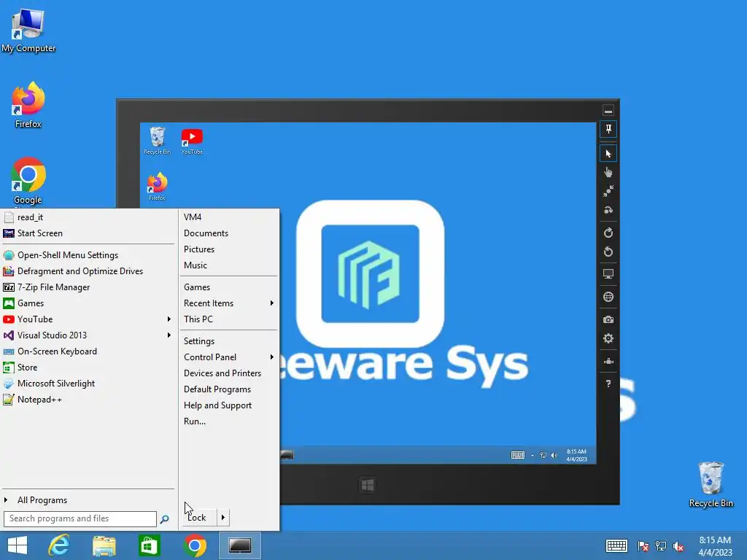747x560 pixels.
Task: Expand shutdown options arrow beside Lock
Action: pos(223,518)
